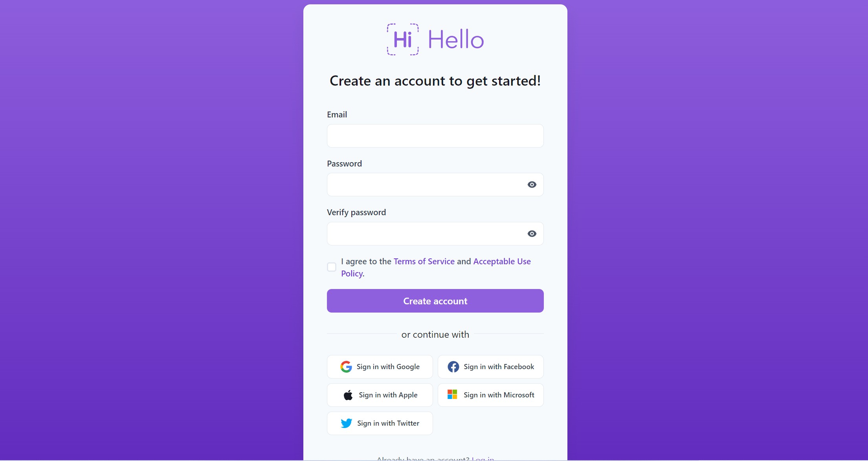
Task: Click the Google logo icon
Action: click(346, 367)
